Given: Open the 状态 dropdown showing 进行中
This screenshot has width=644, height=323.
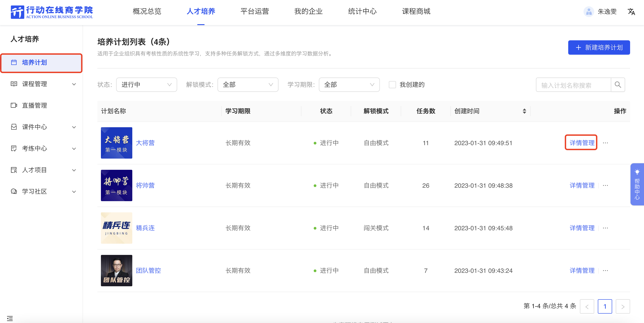Looking at the screenshot, I should [x=146, y=85].
